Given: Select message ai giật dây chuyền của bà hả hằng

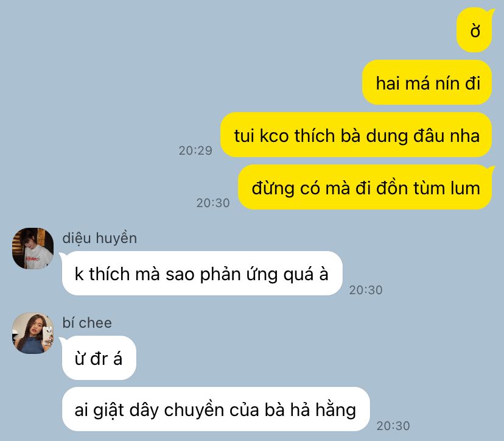Looking at the screenshot, I should (215, 409).
